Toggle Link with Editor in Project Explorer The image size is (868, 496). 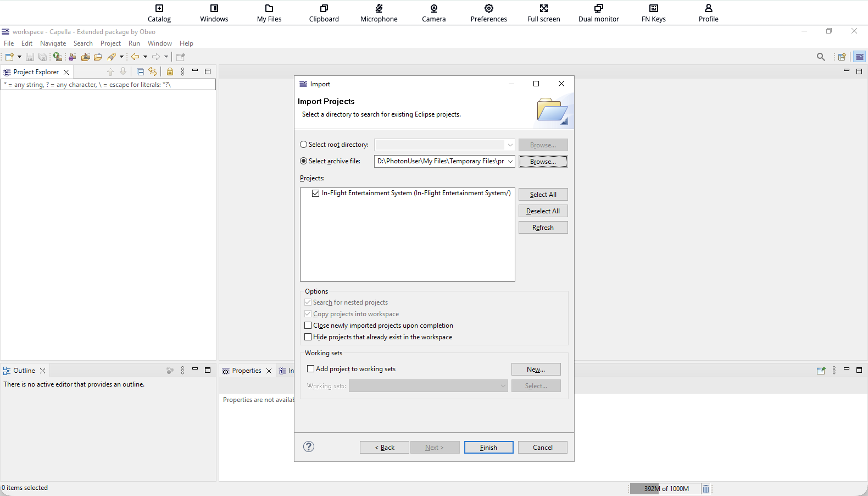[x=153, y=71]
